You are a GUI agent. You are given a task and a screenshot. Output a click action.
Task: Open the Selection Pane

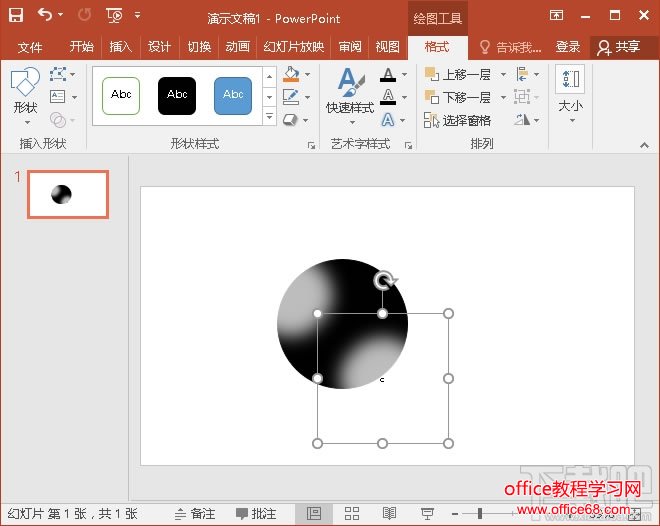[458, 120]
